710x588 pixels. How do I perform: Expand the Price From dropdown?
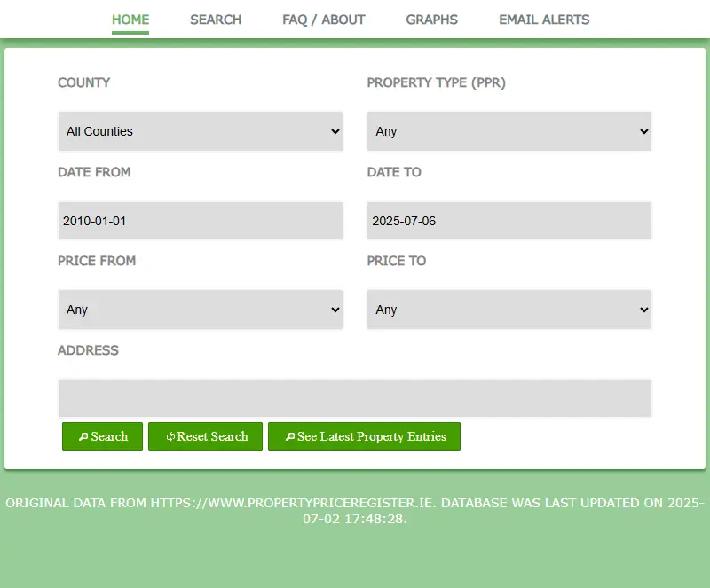point(201,310)
